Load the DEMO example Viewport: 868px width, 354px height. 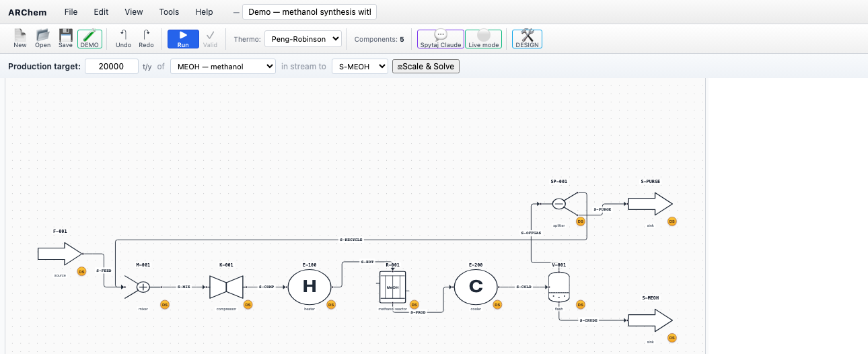point(89,39)
